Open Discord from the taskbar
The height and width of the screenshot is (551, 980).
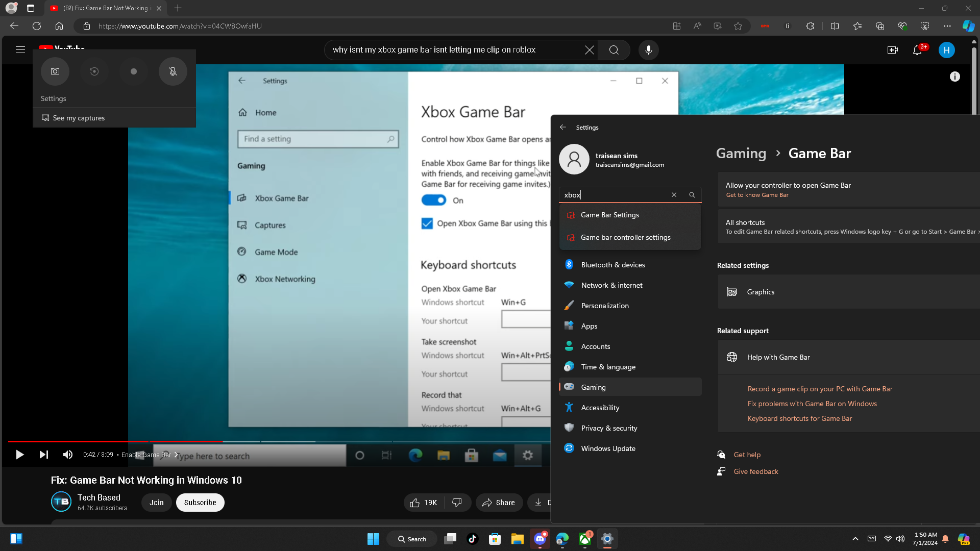click(540, 539)
